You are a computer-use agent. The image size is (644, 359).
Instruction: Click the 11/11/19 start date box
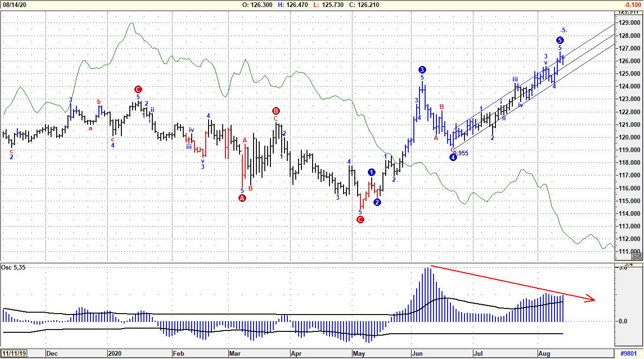(x=14, y=353)
